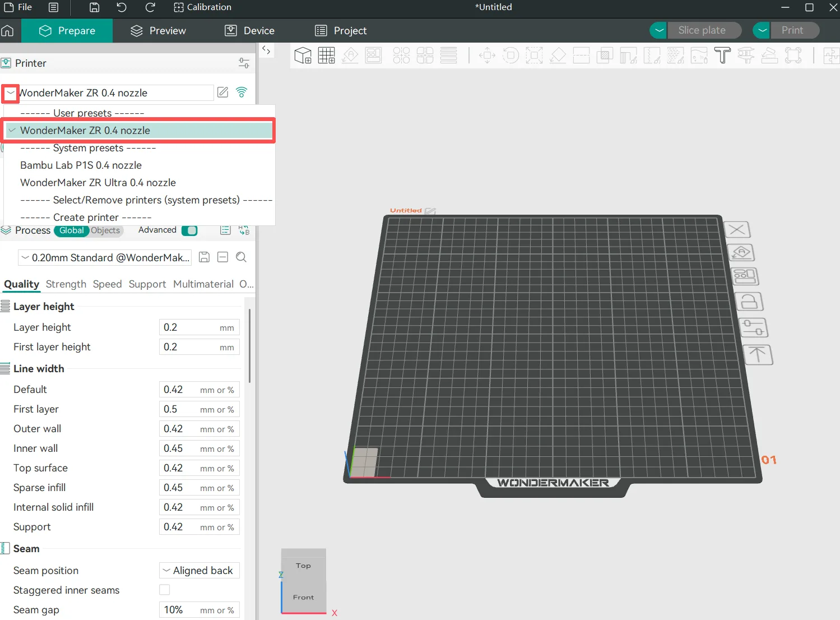The height and width of the screenshot is (620, 840).
Task: Select the Text shape tool
Action: click(x=722, y=55)
